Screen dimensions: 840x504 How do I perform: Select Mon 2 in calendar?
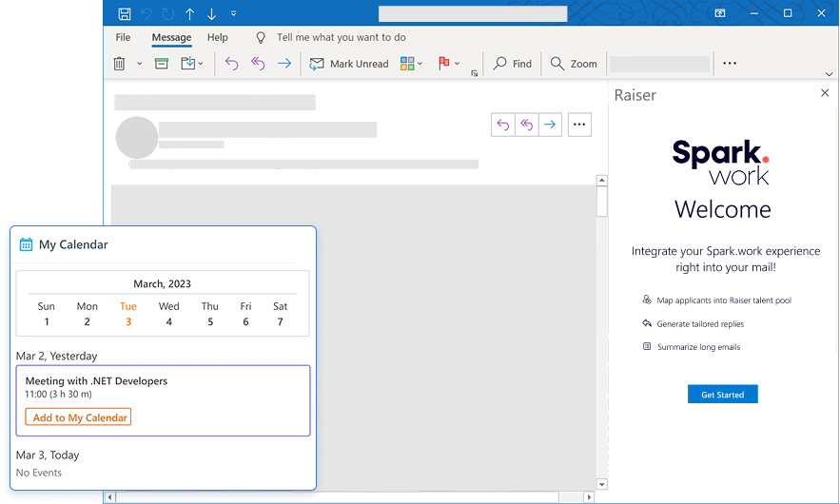[x=87, y=314]
